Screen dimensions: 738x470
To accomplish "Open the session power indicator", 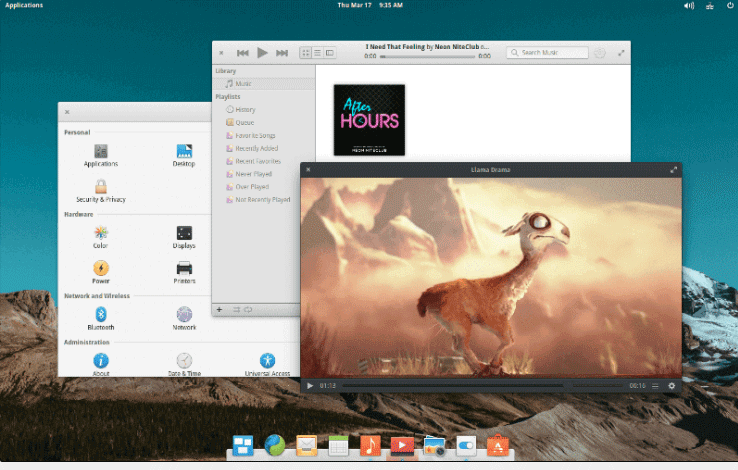I will tap(730, 6).
